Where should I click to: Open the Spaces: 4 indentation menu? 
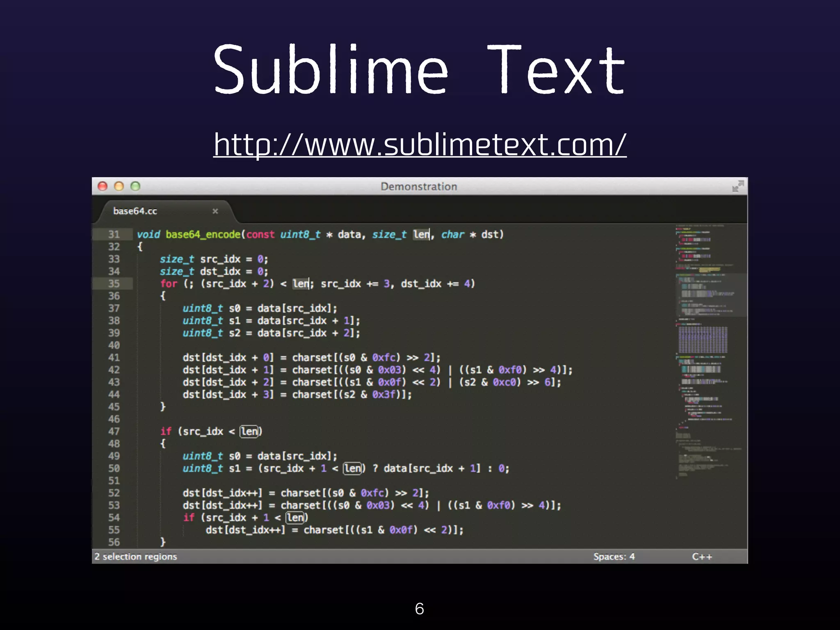(614, 557)
